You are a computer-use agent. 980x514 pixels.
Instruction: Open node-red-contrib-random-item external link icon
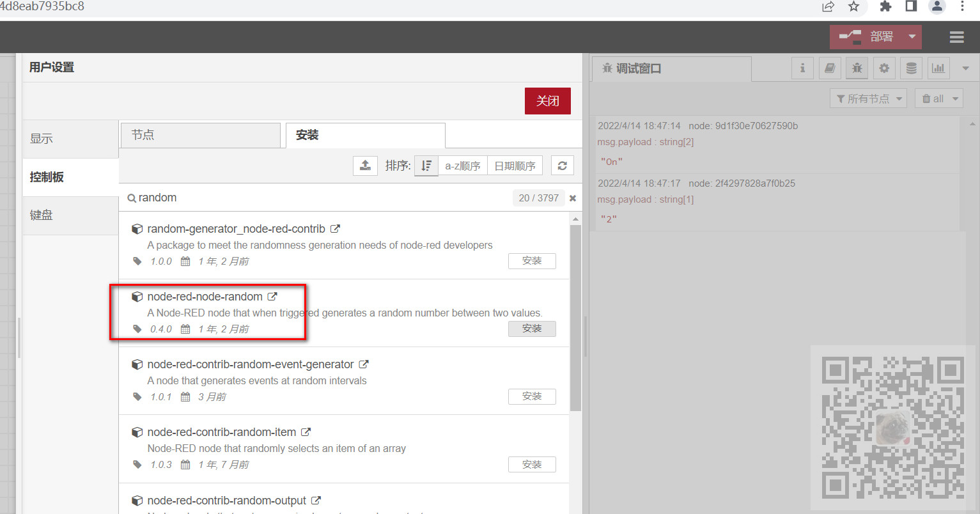click(x=306, y=432)
